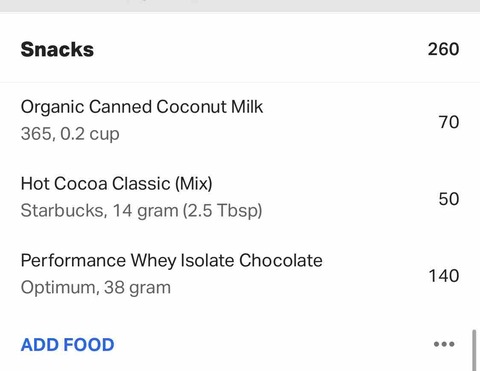Screen dimensions: 480x371
Task: Open Organic Canned Coconut Milk entry
Action: (240, 121)
